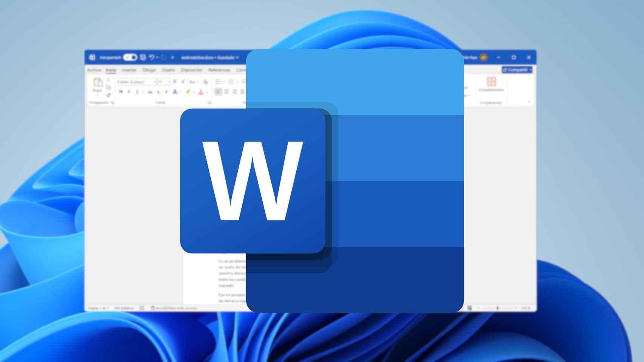The width and height of the screenshot is (644, 362).
Task: Apply the yellow text highlight color
Action: click(x=188, y=92)
